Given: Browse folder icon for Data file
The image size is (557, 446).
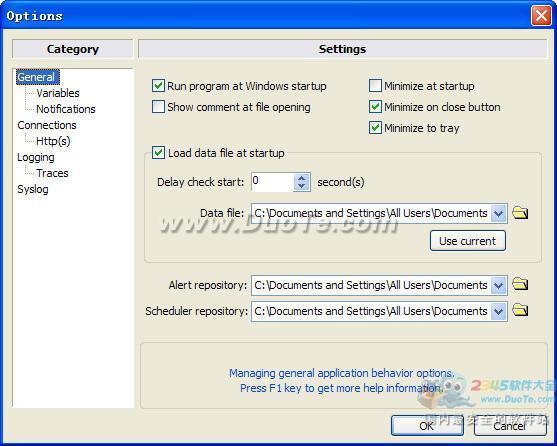Looking at the screenshot, I should [x=520, y=213].
